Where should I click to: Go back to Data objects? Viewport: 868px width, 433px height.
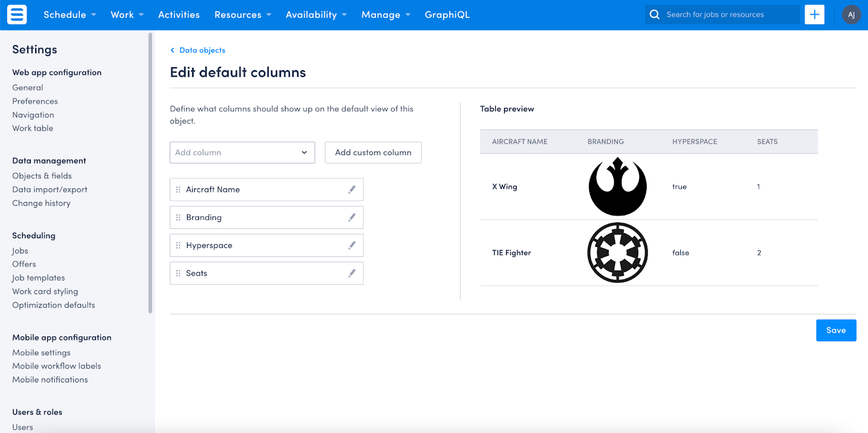point(202,50)
